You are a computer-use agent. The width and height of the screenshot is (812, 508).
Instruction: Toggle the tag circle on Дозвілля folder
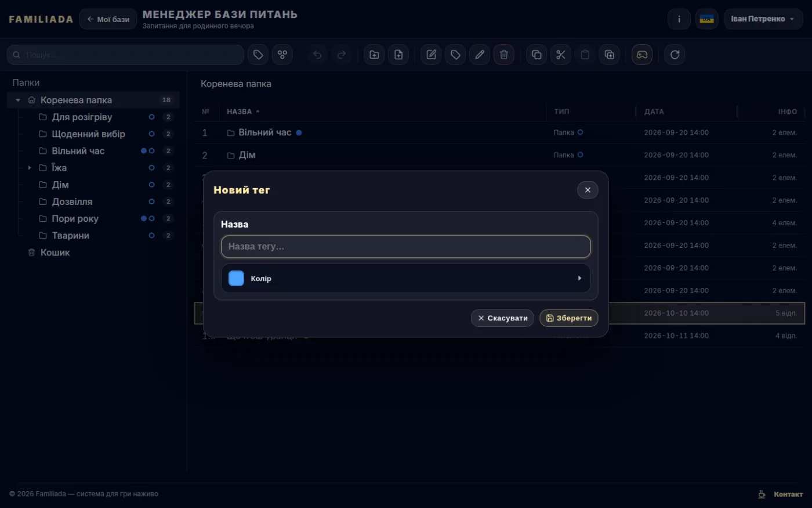[151, 201]
